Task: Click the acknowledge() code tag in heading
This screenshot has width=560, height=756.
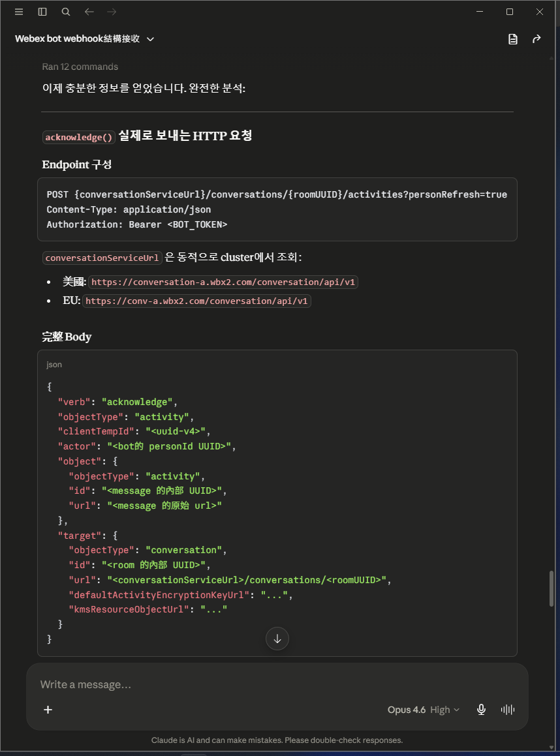Action: [x=78, y=137]
